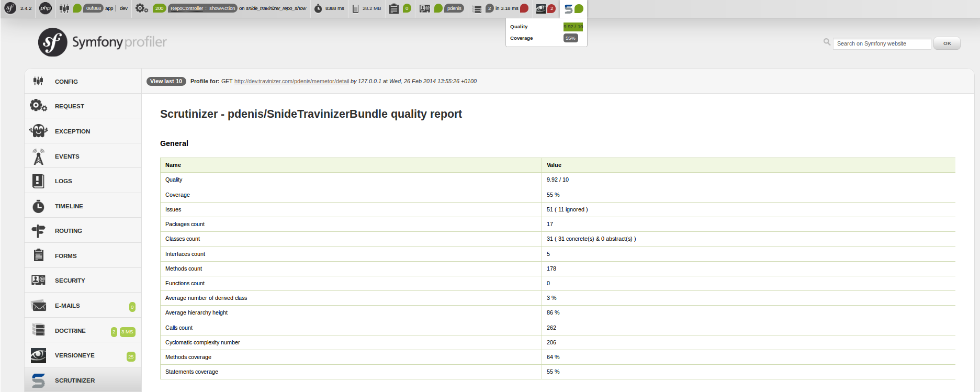The height and width of the screenshot is (392, 980).
Task: Click the red VersionEye badge 2 in toolbar
Action: pyautogui.click(x=551, y=8)
